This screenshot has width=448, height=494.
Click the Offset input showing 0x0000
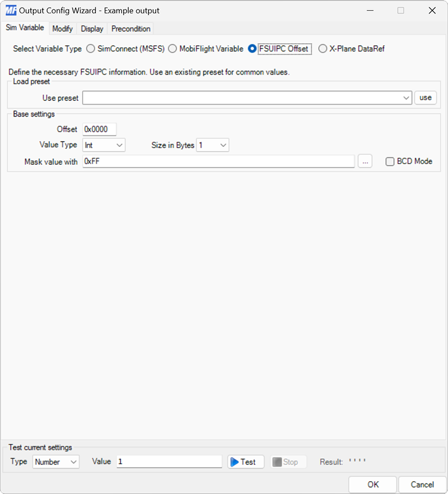point(99,129)
